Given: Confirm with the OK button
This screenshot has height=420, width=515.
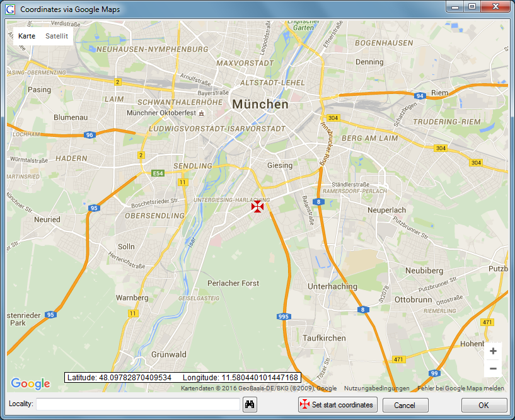Looking at the screenshot, I should (483, 405).
